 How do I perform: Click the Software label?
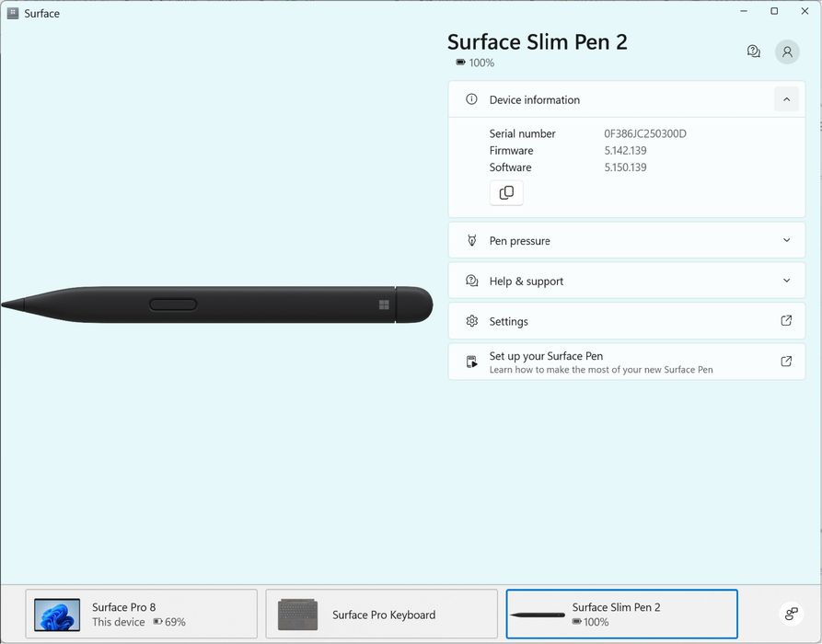pos(510,167)
